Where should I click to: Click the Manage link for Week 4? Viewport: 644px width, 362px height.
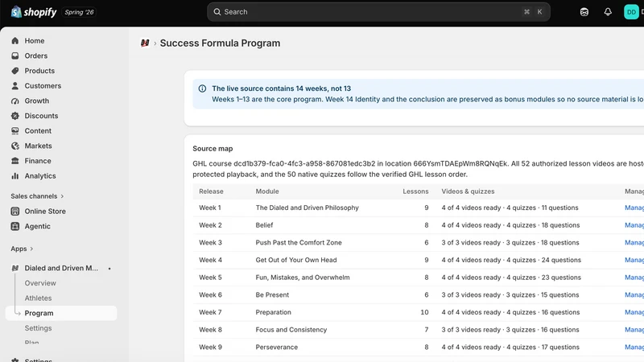(x=634, y=260)
